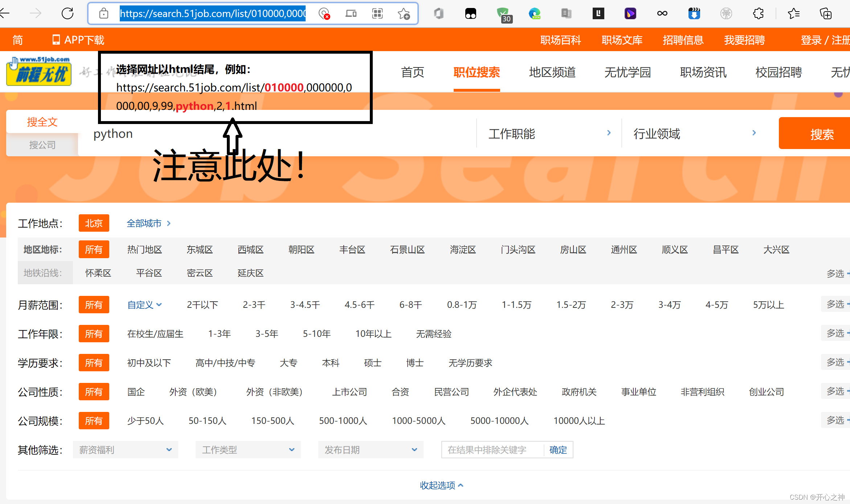Select the 1-1.5万 salary range option
The height and width of the screenshot is (504, 850).
(516, 305)
